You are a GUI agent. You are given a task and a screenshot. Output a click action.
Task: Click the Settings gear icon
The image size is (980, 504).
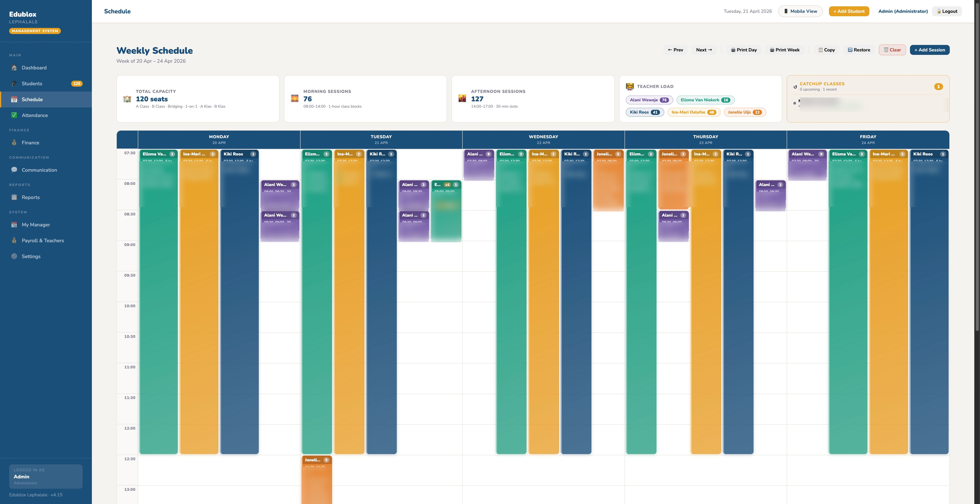pyautogui.click(x=14, y=256)
